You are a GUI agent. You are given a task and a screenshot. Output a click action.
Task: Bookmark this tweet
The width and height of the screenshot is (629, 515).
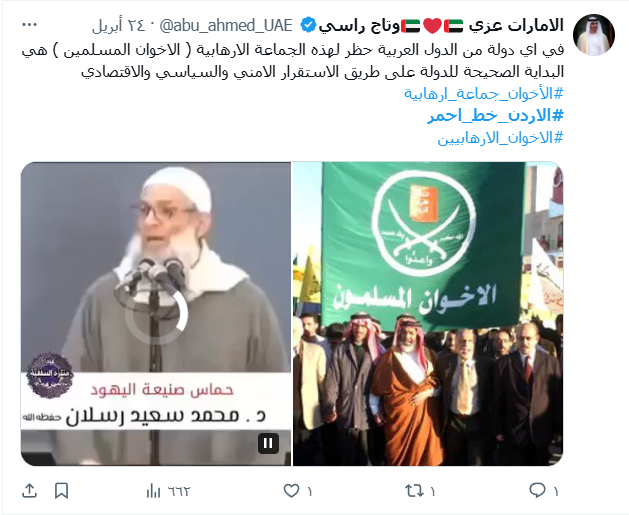(x=61, y=491)
